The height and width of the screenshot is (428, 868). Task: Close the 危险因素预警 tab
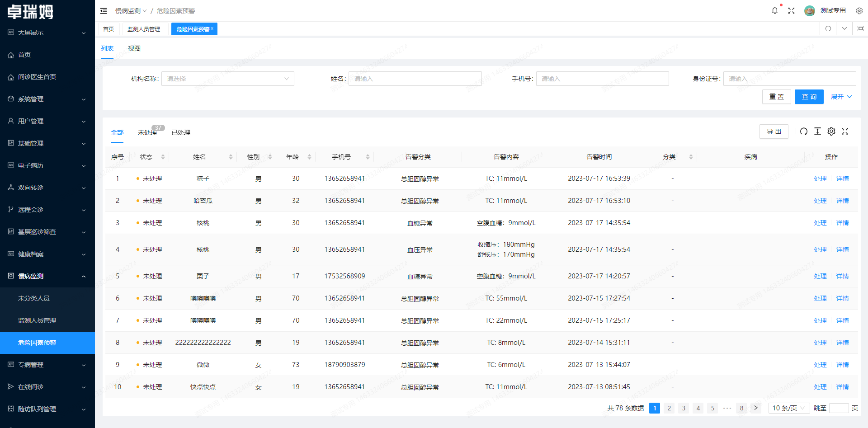(212, 28)
